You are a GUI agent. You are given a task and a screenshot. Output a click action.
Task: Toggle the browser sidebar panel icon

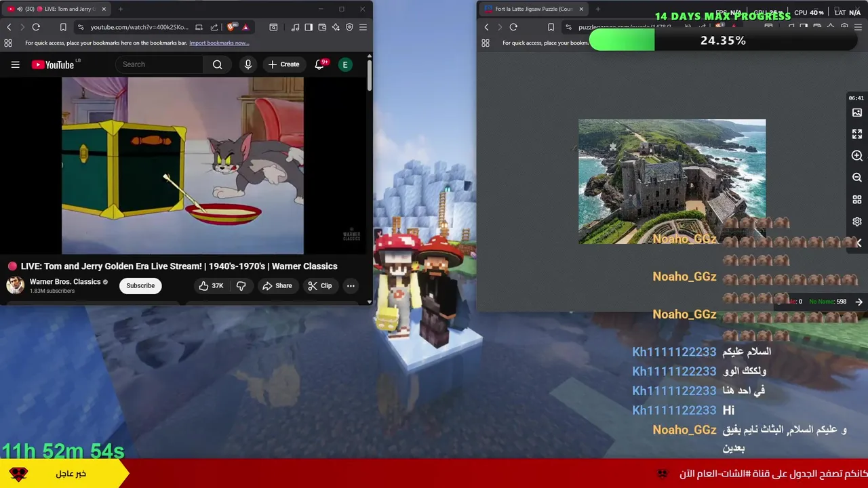(x=309, y=27)
